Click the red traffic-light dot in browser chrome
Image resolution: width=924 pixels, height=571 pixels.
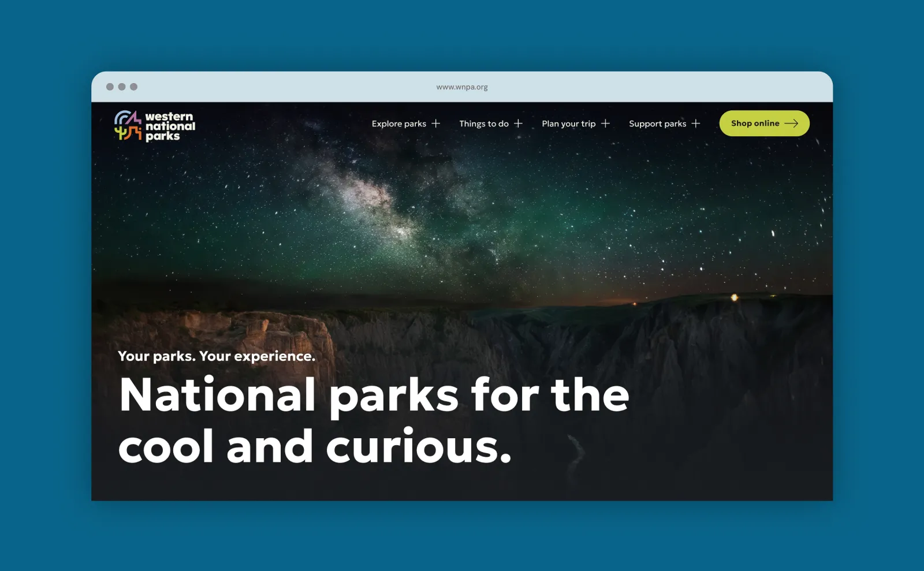pyautogui.click(x=110, y=87)
